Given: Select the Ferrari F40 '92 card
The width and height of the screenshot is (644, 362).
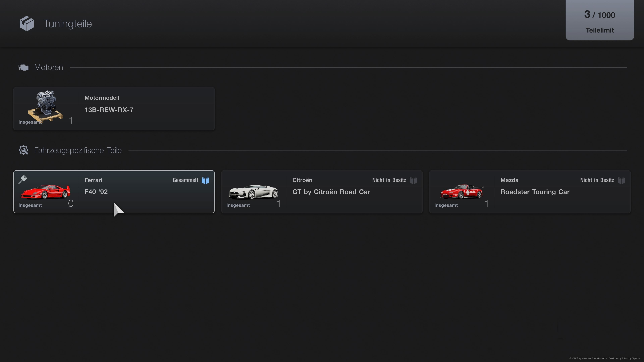Looking at the screenshot, I should click(x=114, y=192).
